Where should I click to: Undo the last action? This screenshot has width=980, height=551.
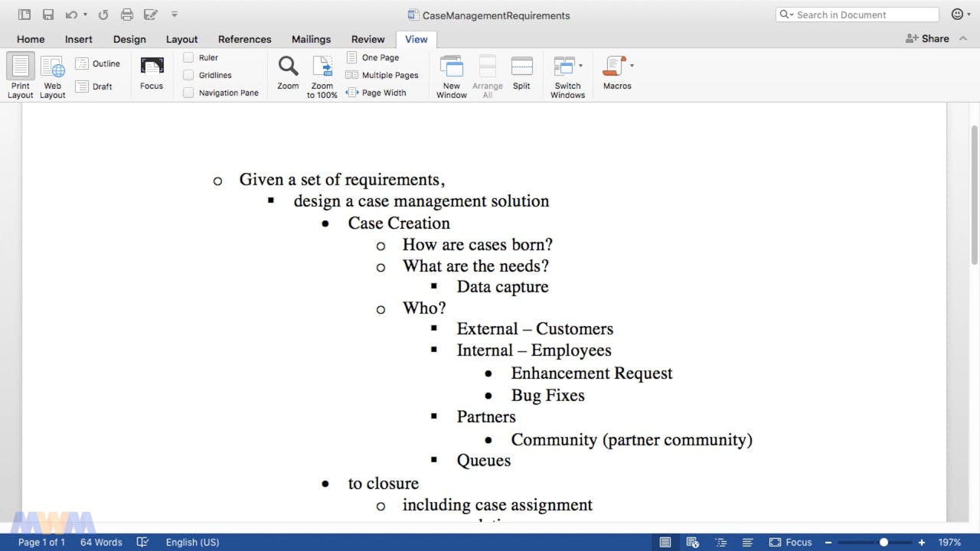coord(70,15)
